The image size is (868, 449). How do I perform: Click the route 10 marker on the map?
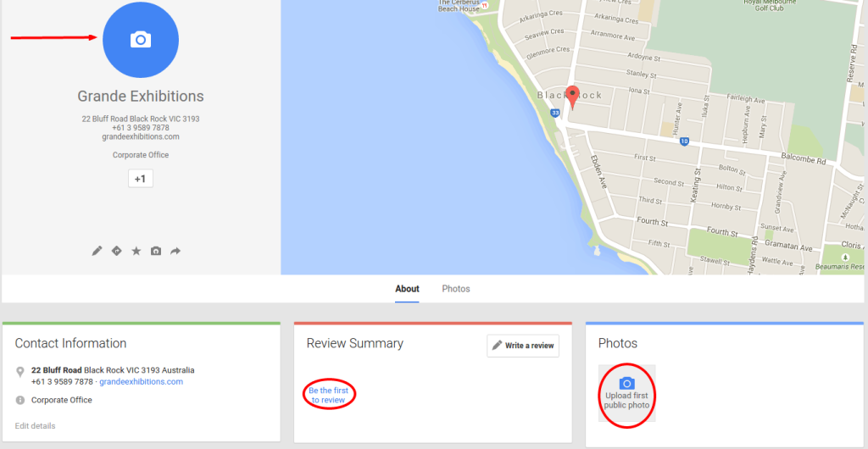point(683,141)
